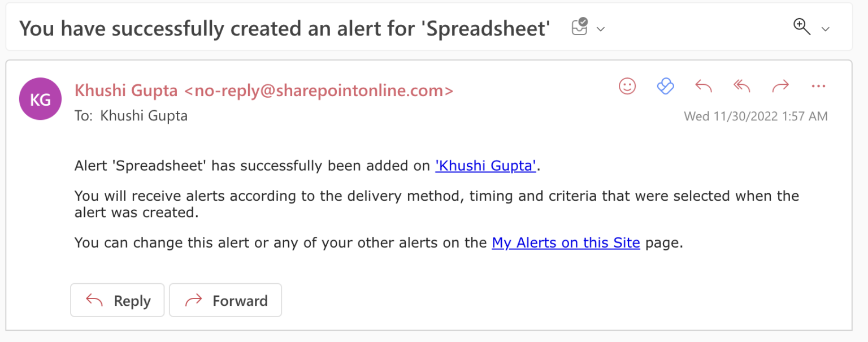The width and height of the screenshot is (868, 342).
Task: Open the blue Viva Insights icon
Action: point(665,86)
